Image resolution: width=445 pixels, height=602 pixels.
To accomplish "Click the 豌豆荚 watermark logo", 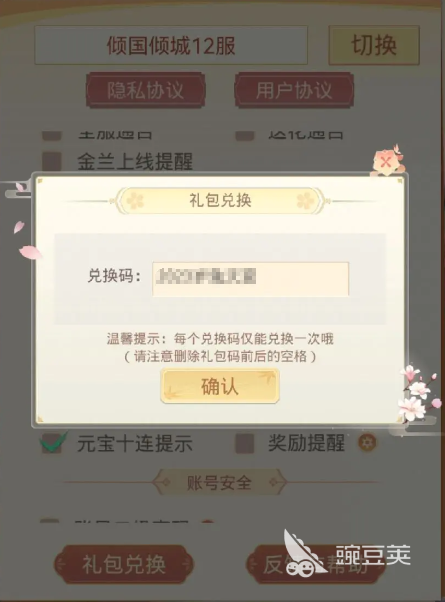I will 346,554.
